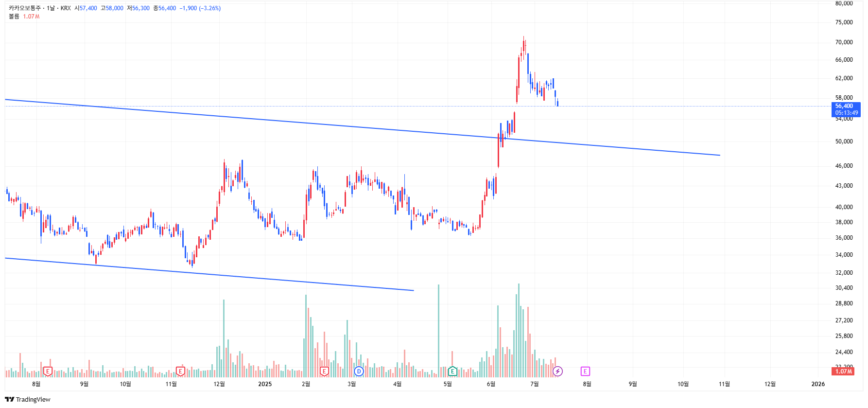The height and width of the screenshot is (408, 868).
Task: Click the 70,000 price axis label
Action: tap(844, 42)
